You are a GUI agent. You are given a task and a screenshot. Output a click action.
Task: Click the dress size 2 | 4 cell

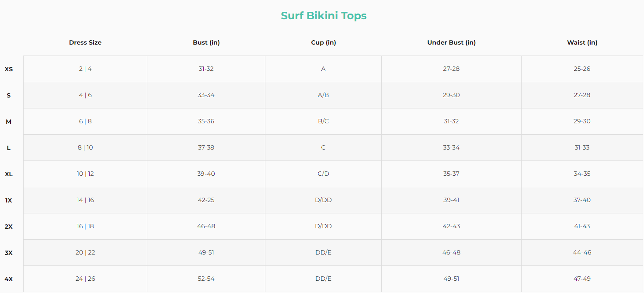(x=85, y=69)
